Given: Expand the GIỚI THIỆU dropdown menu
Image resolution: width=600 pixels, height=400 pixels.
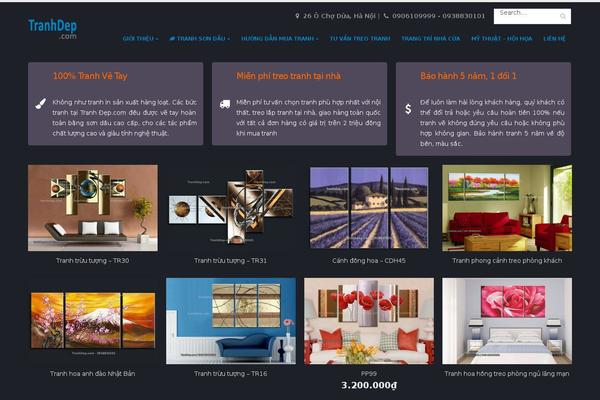Looking at the screenshot, I should click(140, 38).
